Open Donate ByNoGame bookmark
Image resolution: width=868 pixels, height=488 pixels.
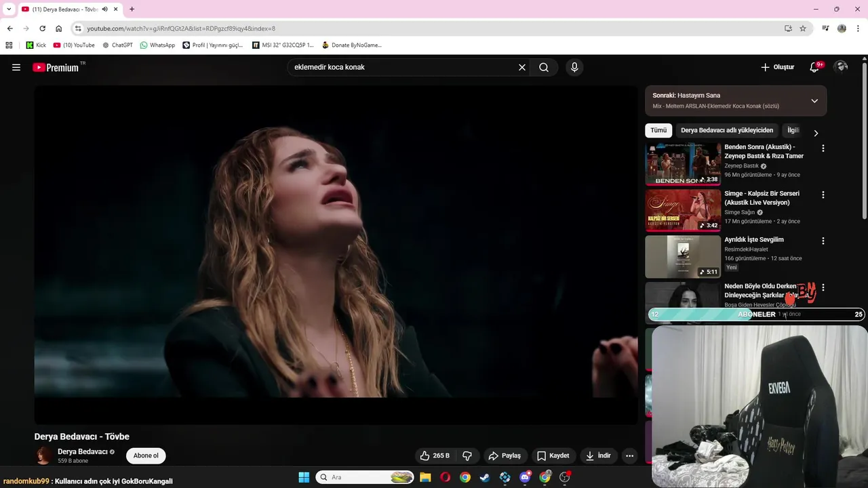pos(352,45)
